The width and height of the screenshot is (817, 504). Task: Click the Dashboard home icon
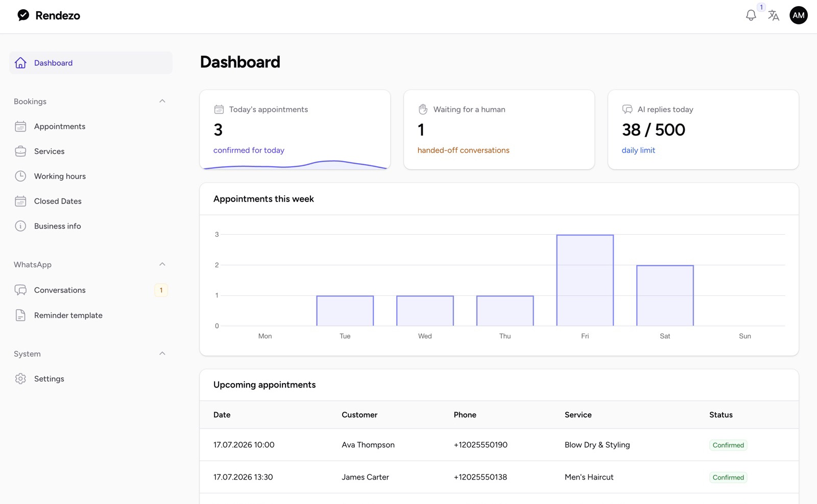tap(20, 63)
